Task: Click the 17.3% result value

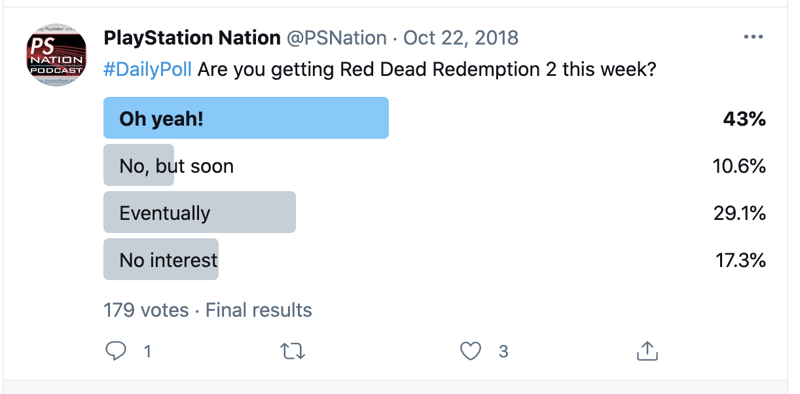Action: [740, 261]
